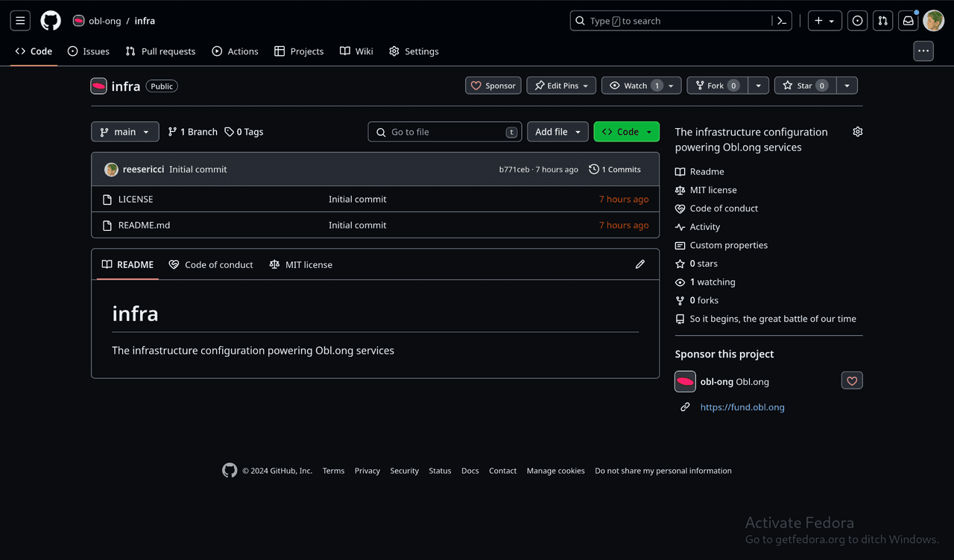This screenshot has height=560, width=954.
Task: Open the fund.obl.ong link
Action: click(742, 407)
